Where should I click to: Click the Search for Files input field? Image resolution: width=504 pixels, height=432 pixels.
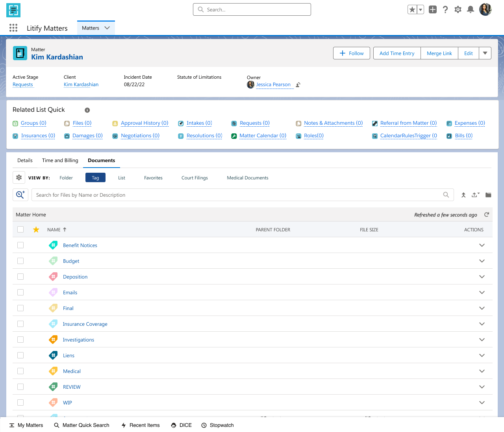[243, 195]
